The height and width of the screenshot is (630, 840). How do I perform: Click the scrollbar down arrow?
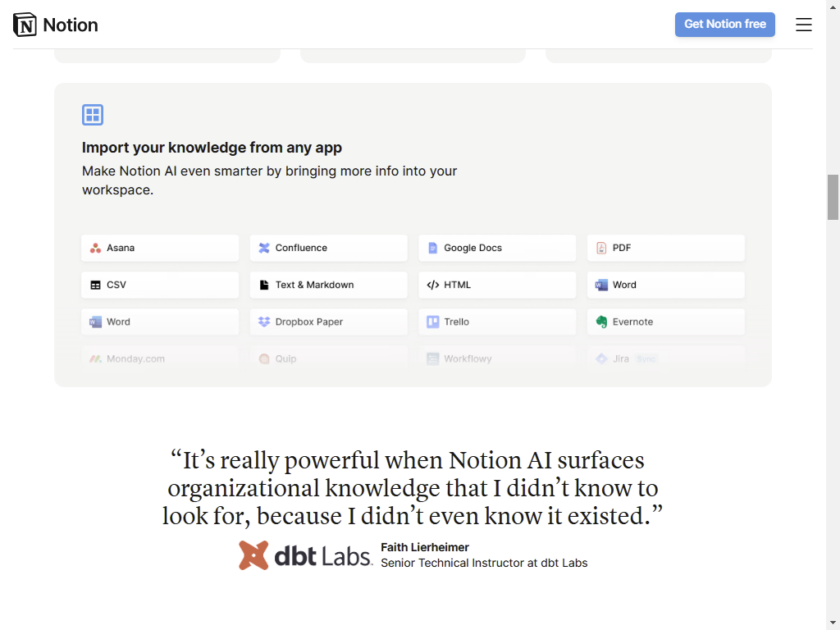(x=833, y=623)
